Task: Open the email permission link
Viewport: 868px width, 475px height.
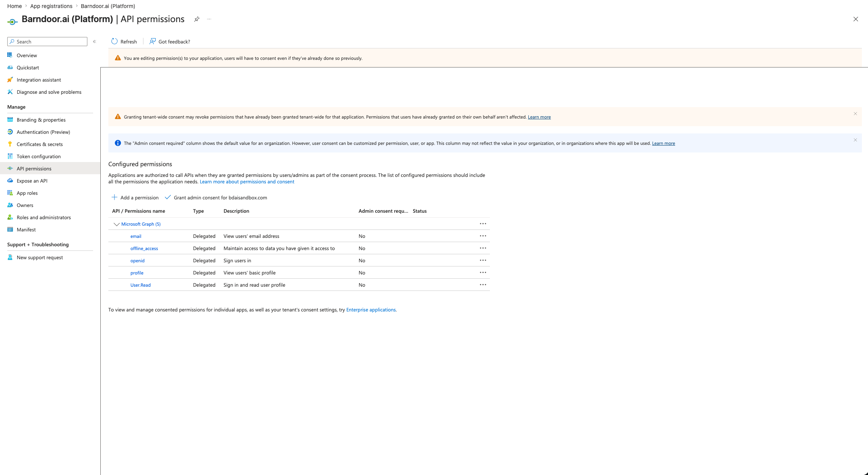Action: (136, 236)
